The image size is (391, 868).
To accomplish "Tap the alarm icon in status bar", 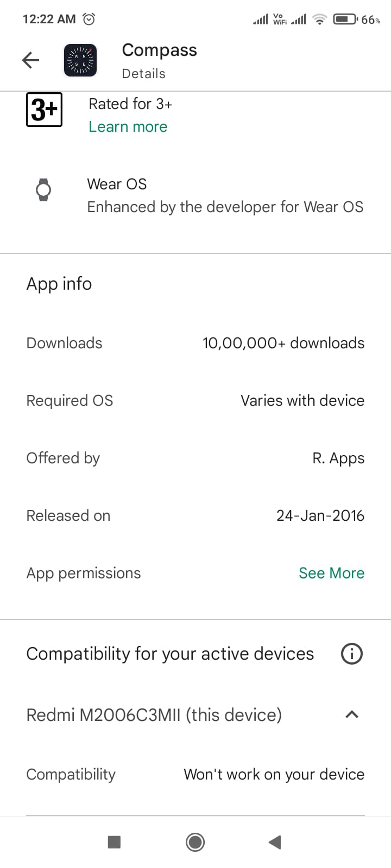I will pos(89,19).
